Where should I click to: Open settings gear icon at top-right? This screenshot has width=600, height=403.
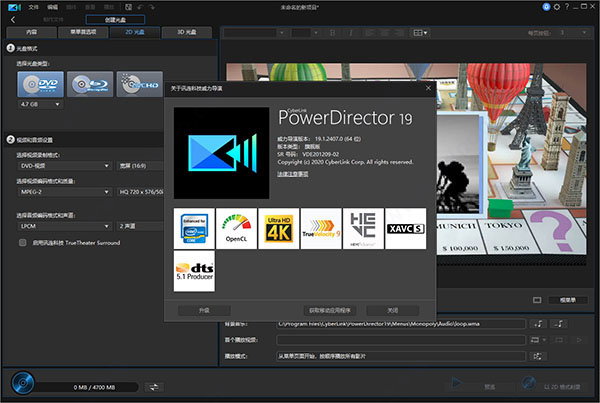pyautogui.click(x=557, y=7)
